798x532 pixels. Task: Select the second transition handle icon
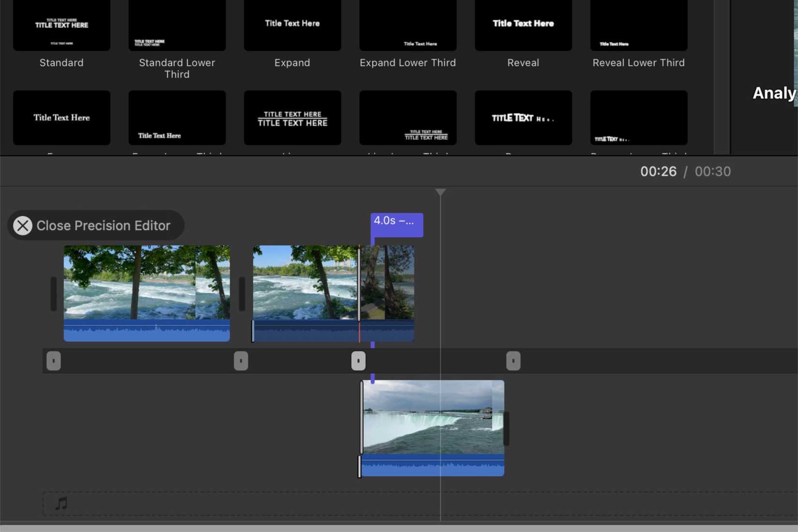click(241, 360)
